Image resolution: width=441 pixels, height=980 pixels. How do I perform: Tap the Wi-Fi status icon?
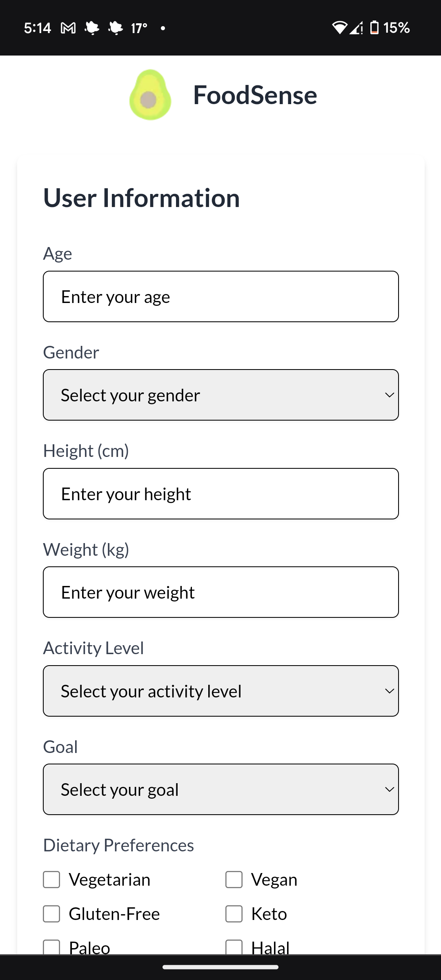pyautogui.click(x=339, y=28)
